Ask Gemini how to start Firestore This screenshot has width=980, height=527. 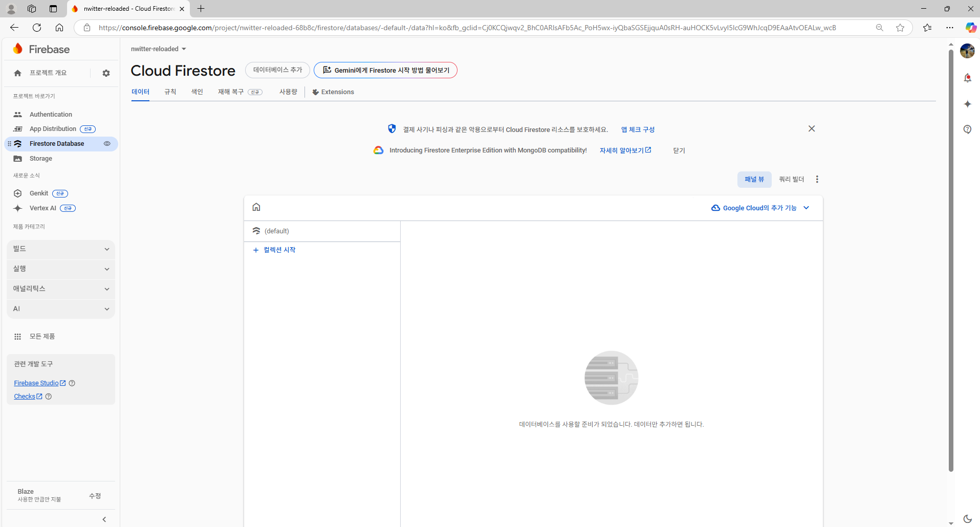tap(385, 70)
